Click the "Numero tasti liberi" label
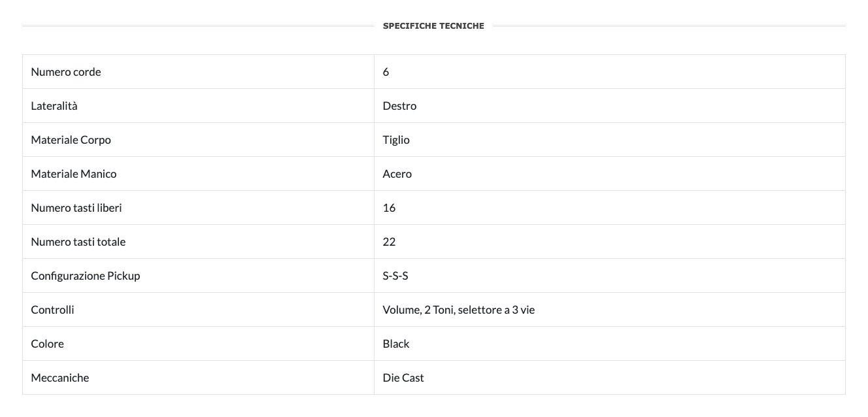Screen dimensions: 868x417 pos(76,208)
